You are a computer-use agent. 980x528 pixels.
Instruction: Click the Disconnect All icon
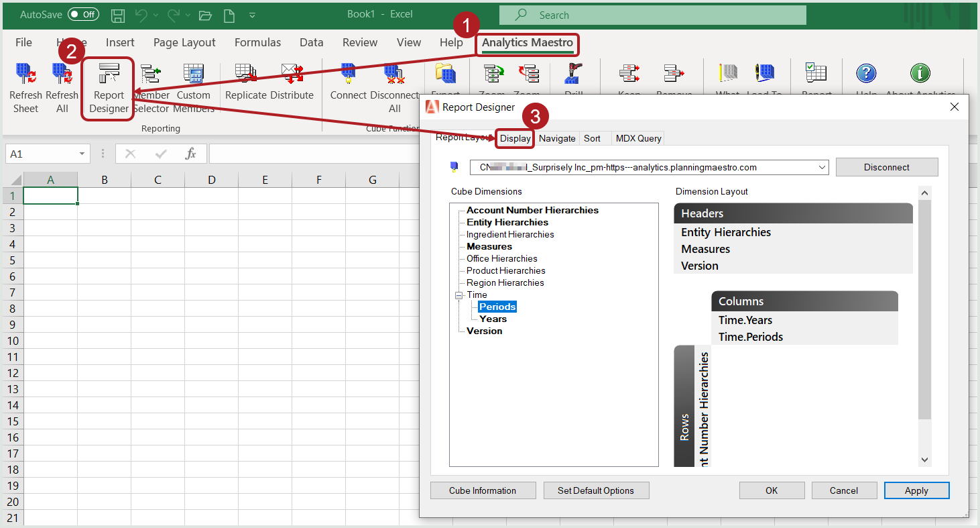393,74
